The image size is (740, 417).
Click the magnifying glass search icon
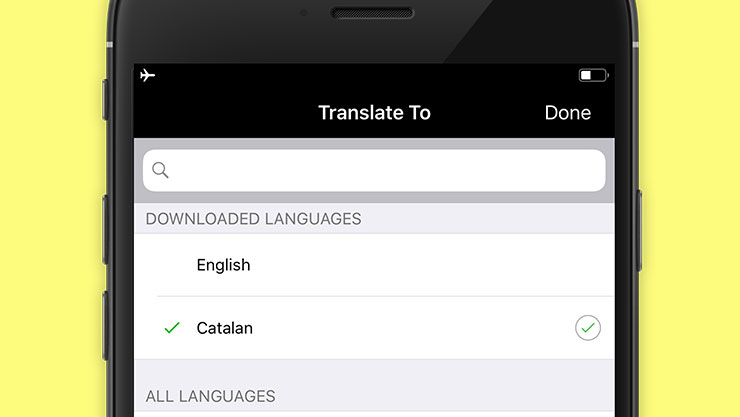(x=160, y=170)
